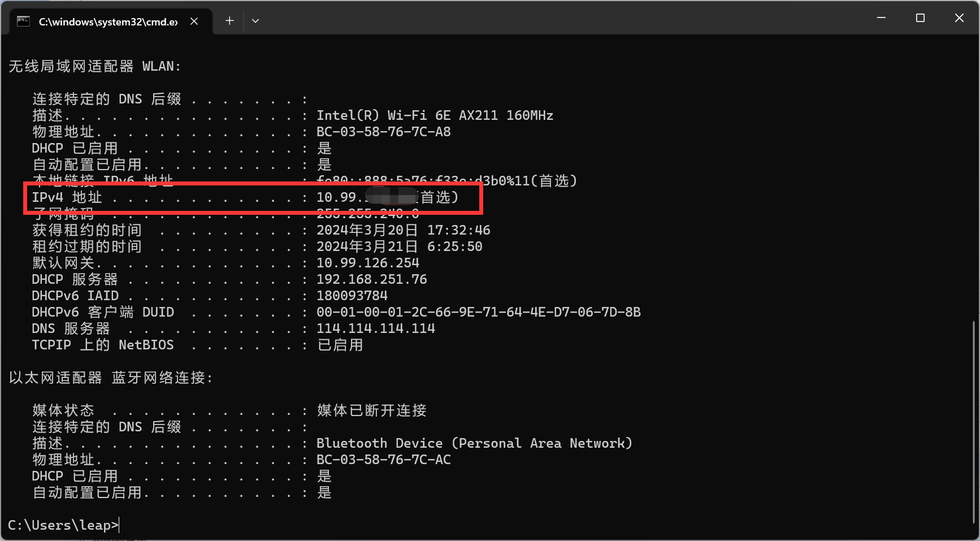Click the cmd.exe icon in tab
Screen dimensions: 980x541
tap(23, 21)
